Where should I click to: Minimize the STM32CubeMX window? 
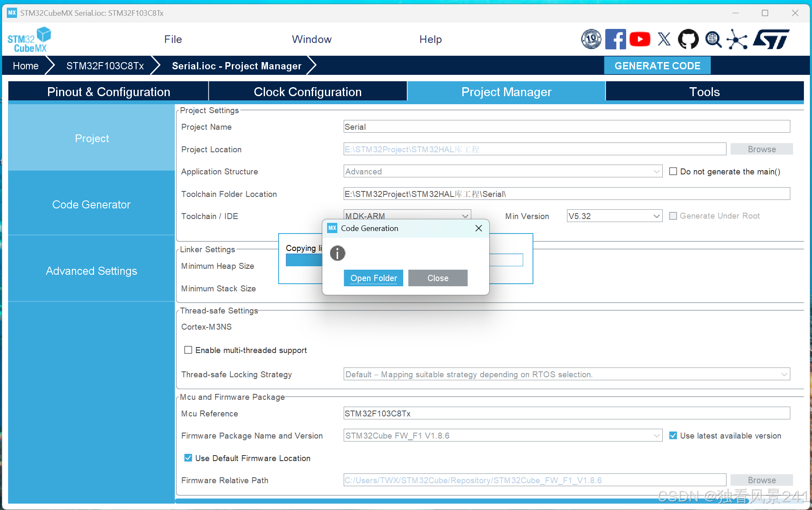pos(735,13)
